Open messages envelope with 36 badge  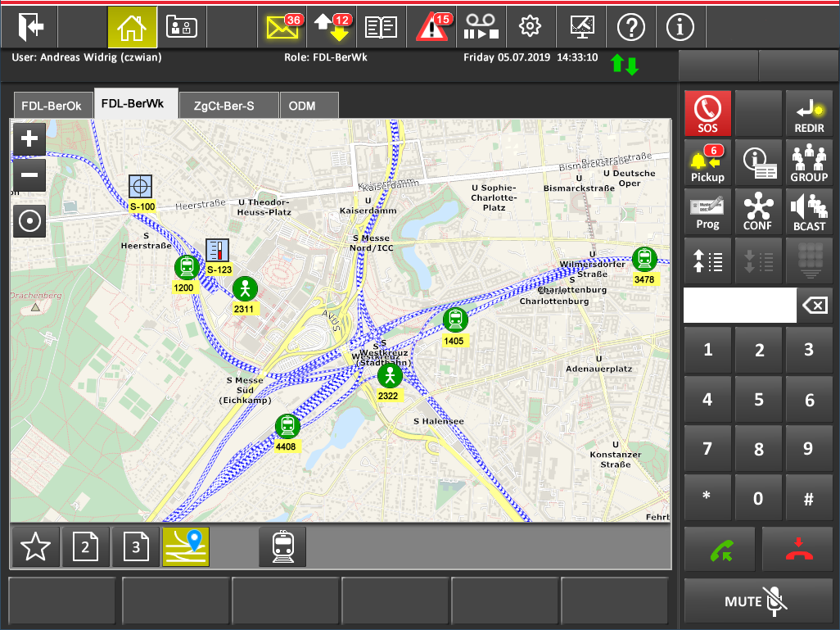click(x=282, y=27)
